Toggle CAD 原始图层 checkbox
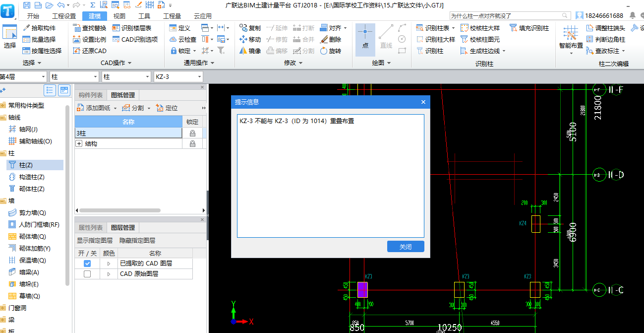 pyautogui.click(x=87, y=274)
